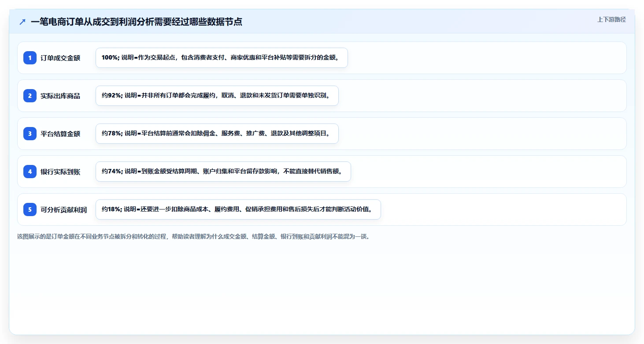Click the 银行实际到账 node label

[60, 172]
